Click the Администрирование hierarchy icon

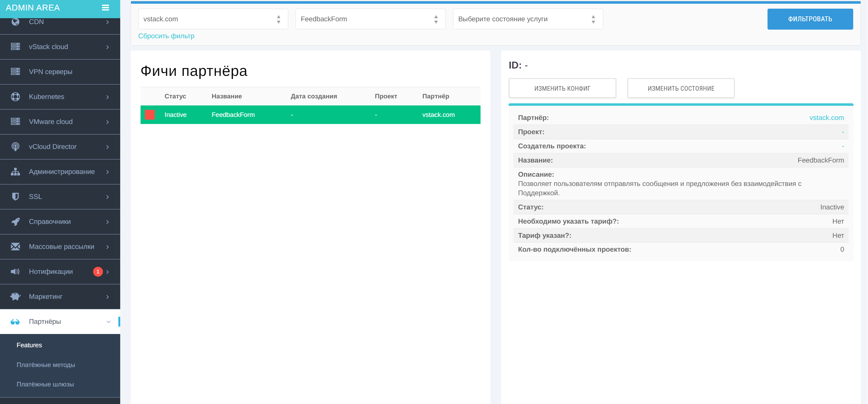point(15,172)
